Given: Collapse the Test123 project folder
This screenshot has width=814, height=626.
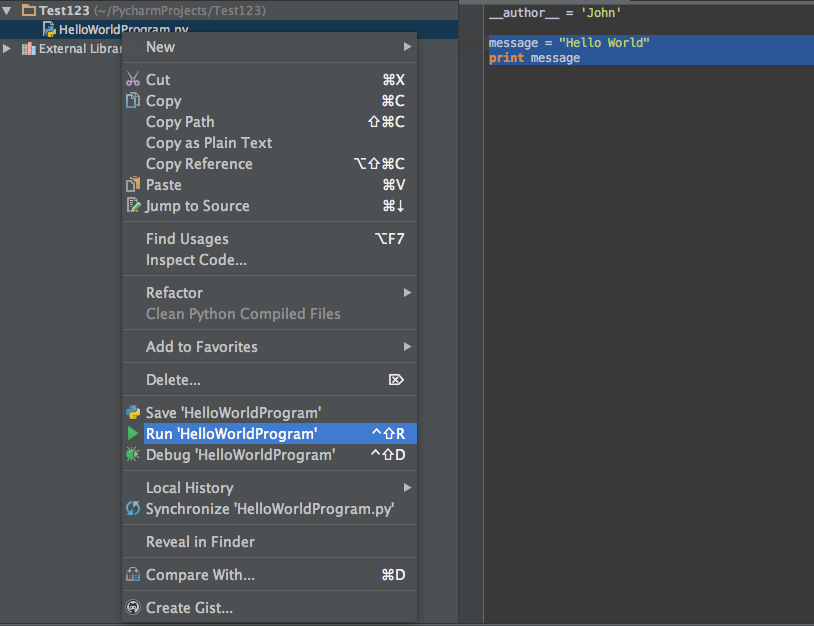Looking at the screenshot, I should coord(8,10).
